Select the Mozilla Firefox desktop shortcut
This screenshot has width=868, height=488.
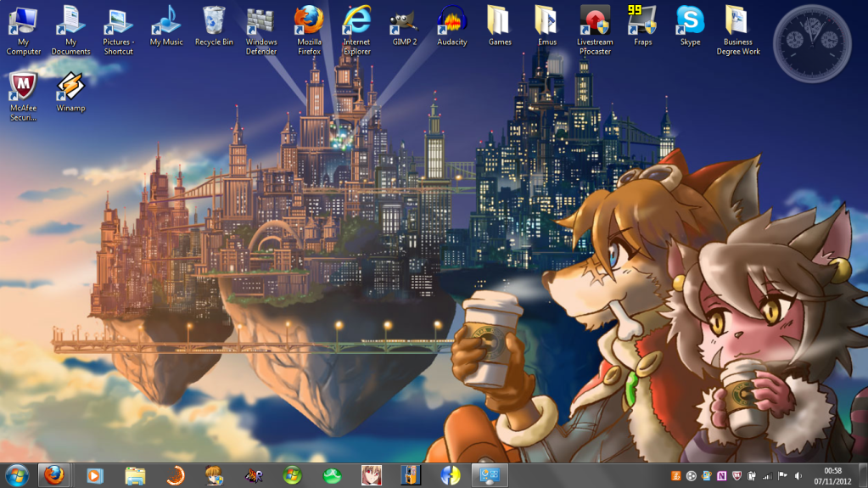click(309, 31)
